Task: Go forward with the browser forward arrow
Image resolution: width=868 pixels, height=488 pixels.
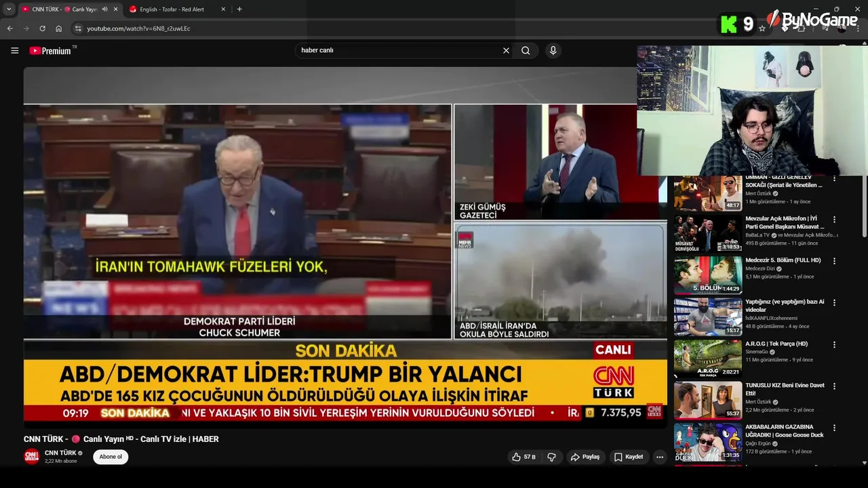Action: point(26,28)
